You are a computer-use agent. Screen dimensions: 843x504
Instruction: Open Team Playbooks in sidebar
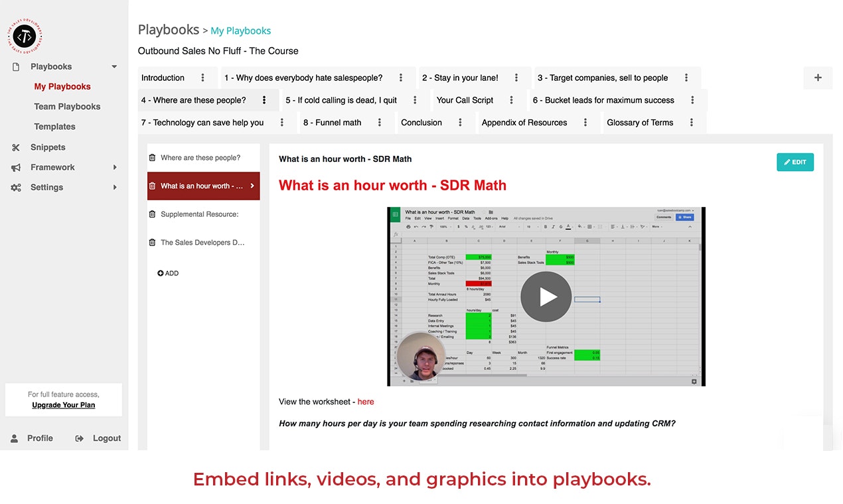click(x=67, y=107)
